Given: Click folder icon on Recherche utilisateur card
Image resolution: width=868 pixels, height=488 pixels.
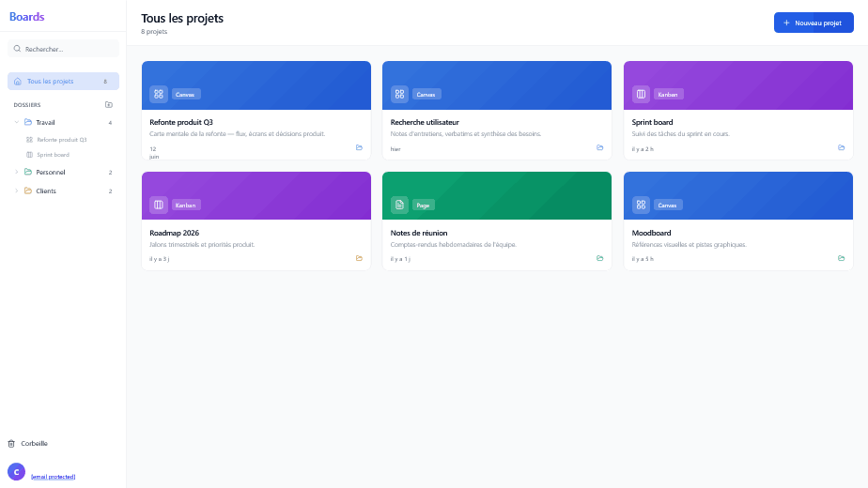Looking at the screenshot, I should tap(600, 147).
